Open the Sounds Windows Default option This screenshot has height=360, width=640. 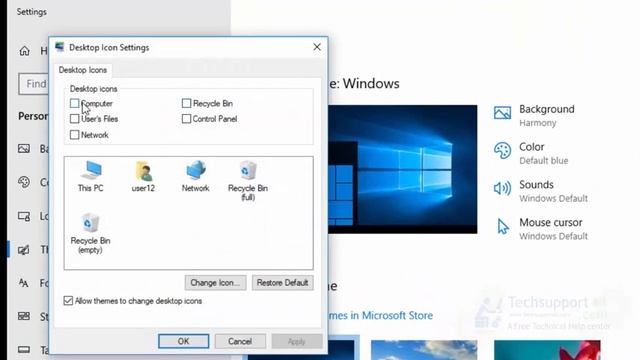pyautogui.click(x=541, y=191)
